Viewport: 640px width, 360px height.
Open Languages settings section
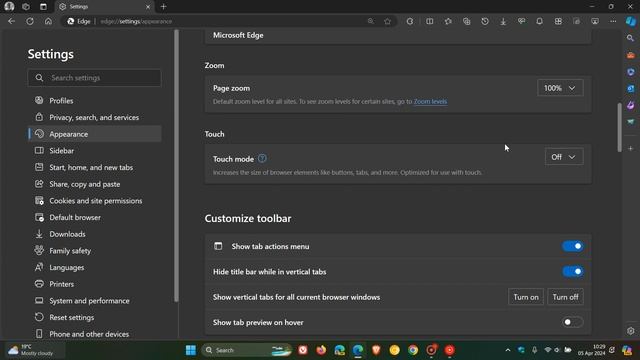tap(95, 267)
